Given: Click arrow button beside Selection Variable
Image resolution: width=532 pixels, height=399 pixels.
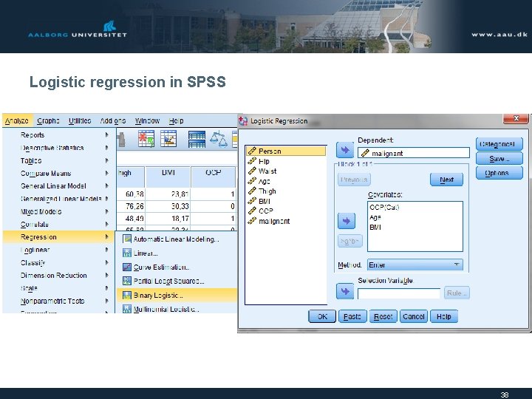Looking at the screenshot, I should (345, 291).
